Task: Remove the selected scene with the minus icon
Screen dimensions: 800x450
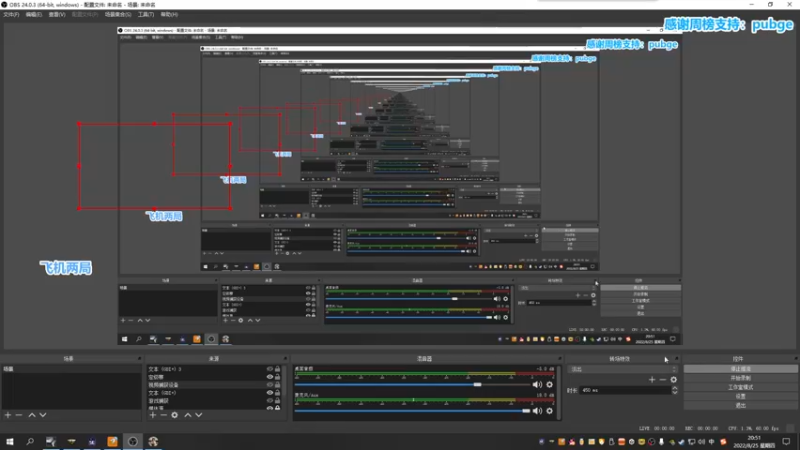Action: (x=19, y=415)
